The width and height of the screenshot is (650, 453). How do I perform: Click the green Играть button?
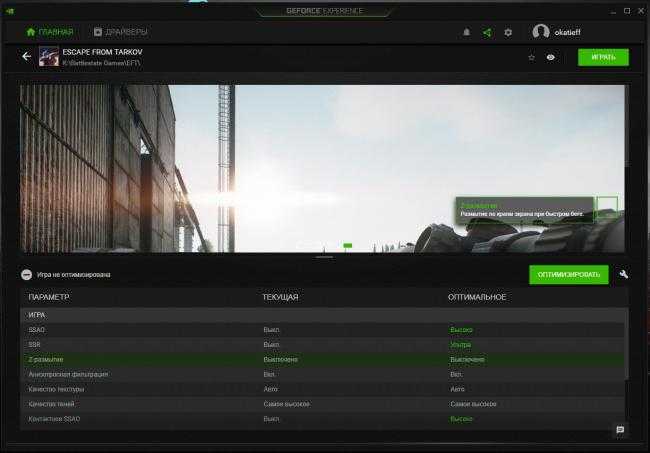point(603,57)
